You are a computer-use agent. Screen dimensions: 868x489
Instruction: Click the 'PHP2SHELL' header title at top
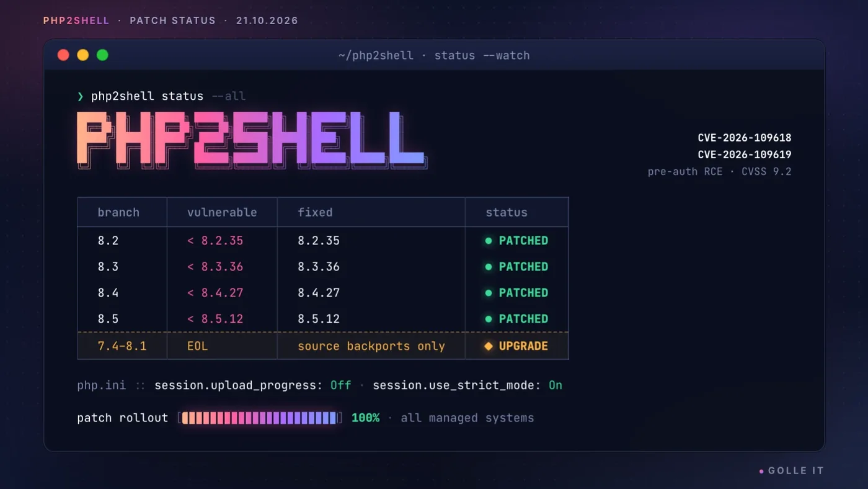click(x=76, y=20)
